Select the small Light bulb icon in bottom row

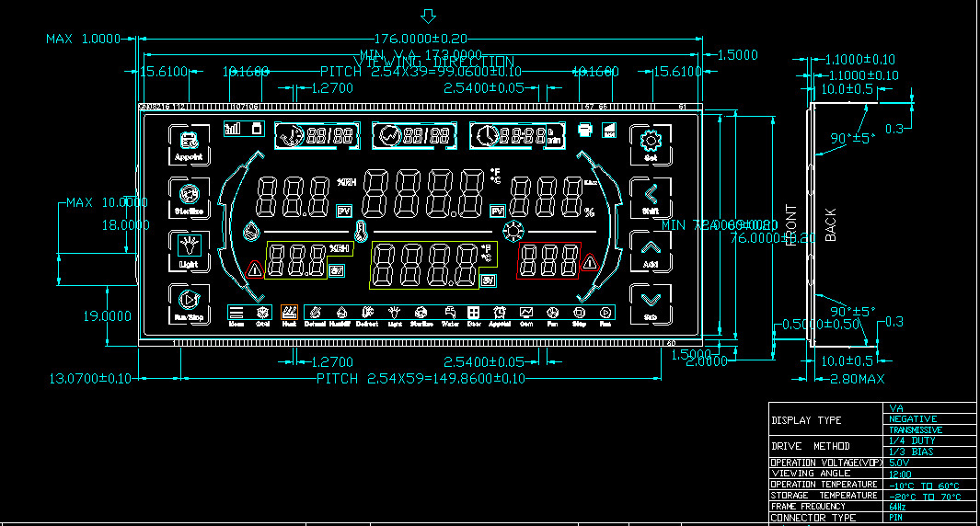click(x=395, y=313)
